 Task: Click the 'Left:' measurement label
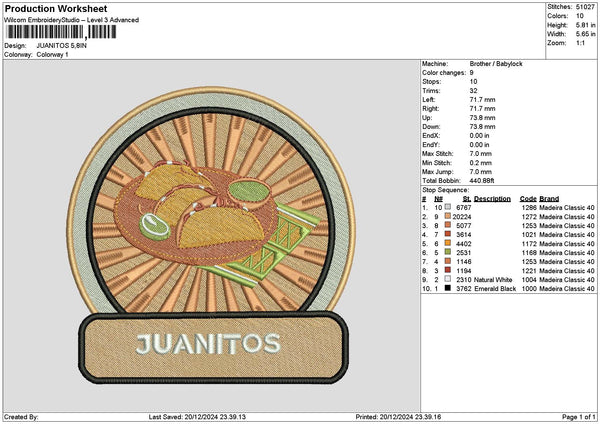429,100
